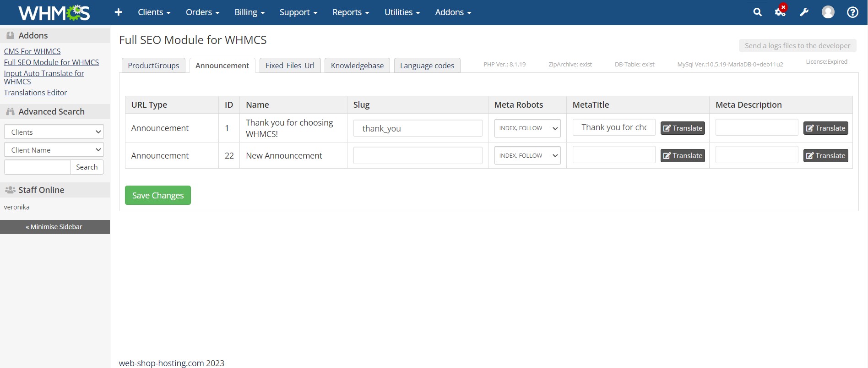868x368 pixels.
Task: Open the Knowledgebase tab
Action: (x=357, y=66)
